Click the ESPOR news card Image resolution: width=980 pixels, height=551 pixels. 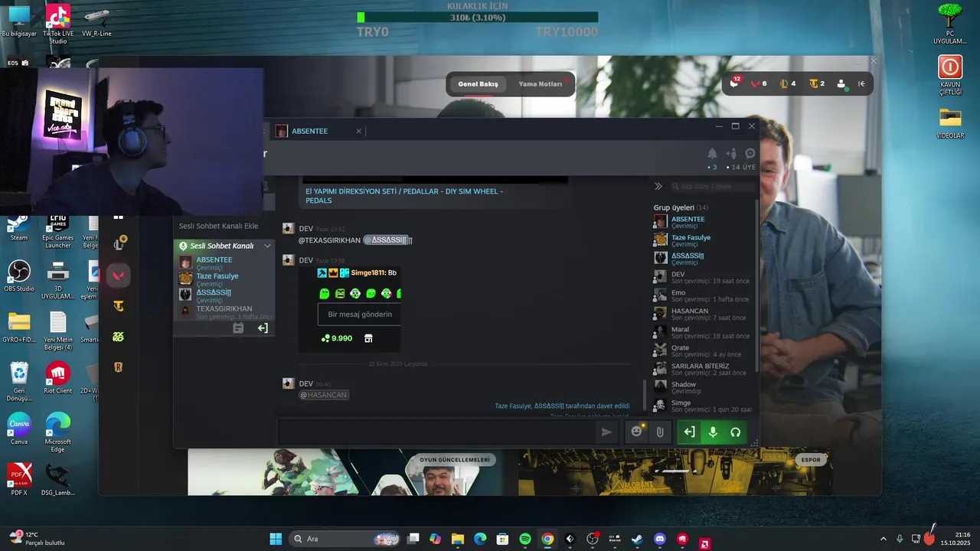pos(675,472)
